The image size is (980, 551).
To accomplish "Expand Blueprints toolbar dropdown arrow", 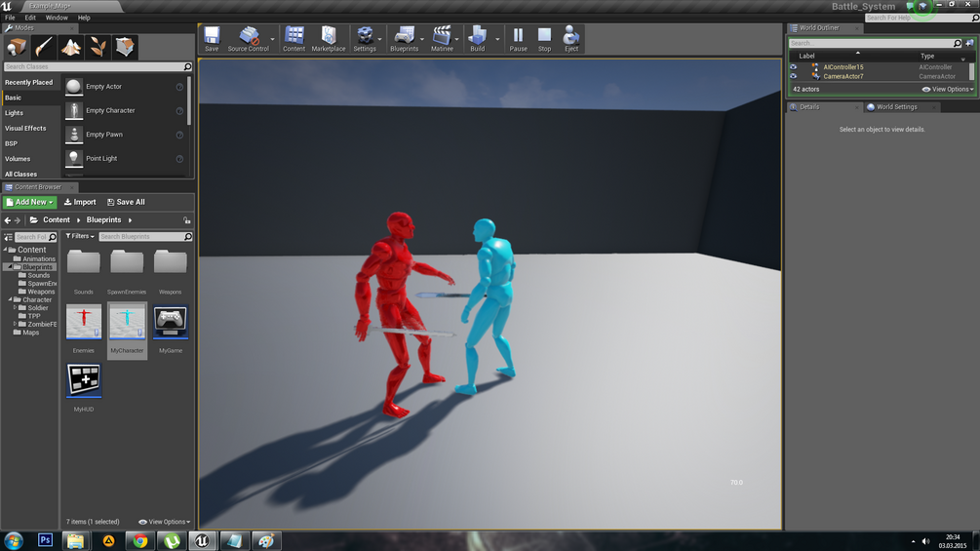I will pyautogui.click(x=422, y=39).
